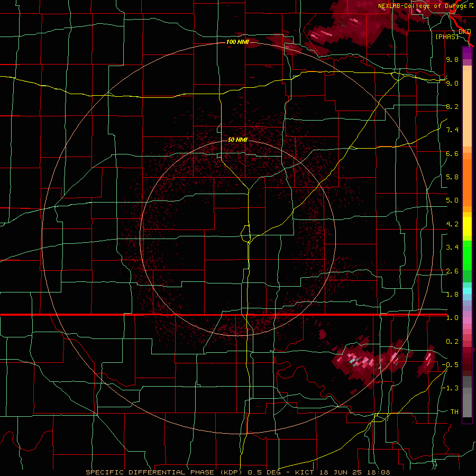
Task: Click the 5.0 scale value
Action: click(452, 200)
